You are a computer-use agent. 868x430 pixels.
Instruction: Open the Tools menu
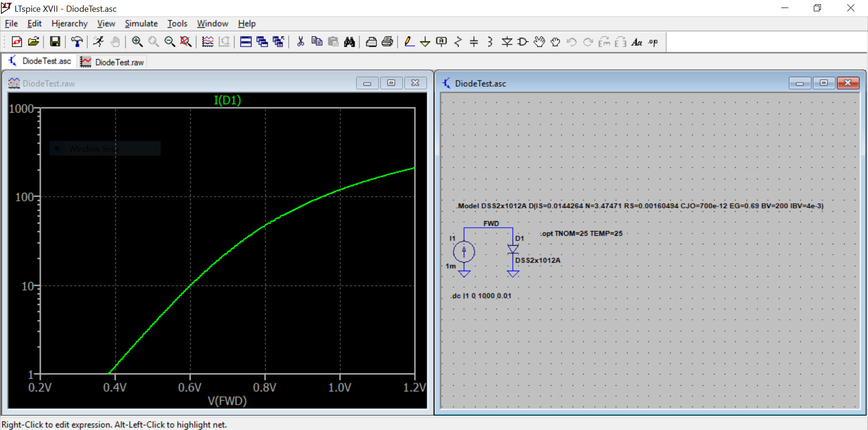click(177, 24)
